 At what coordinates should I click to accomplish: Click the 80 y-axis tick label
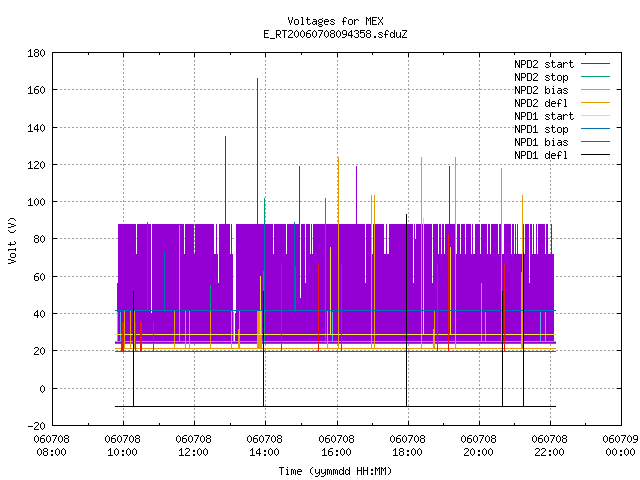[39, 239]
